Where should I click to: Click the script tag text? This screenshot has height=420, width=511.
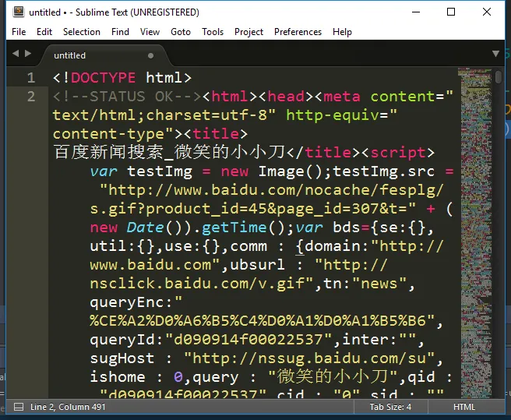pyautogui.click(x=398, y=153)
